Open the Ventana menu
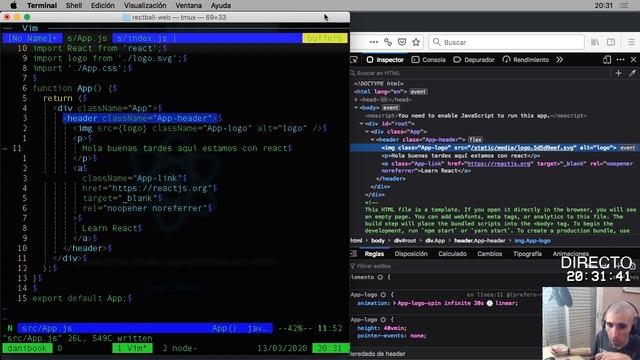Image resolution: width=640 pixels, height=360 pixels. tap(189, 5)
